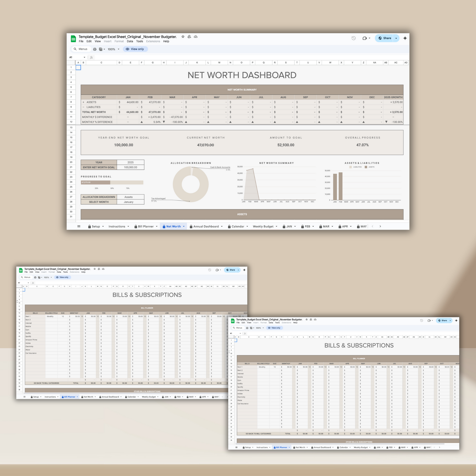Expand the Share arrow in Net Worth window
Viewport: 476px width, 476px height.
(x=396, y=38)
